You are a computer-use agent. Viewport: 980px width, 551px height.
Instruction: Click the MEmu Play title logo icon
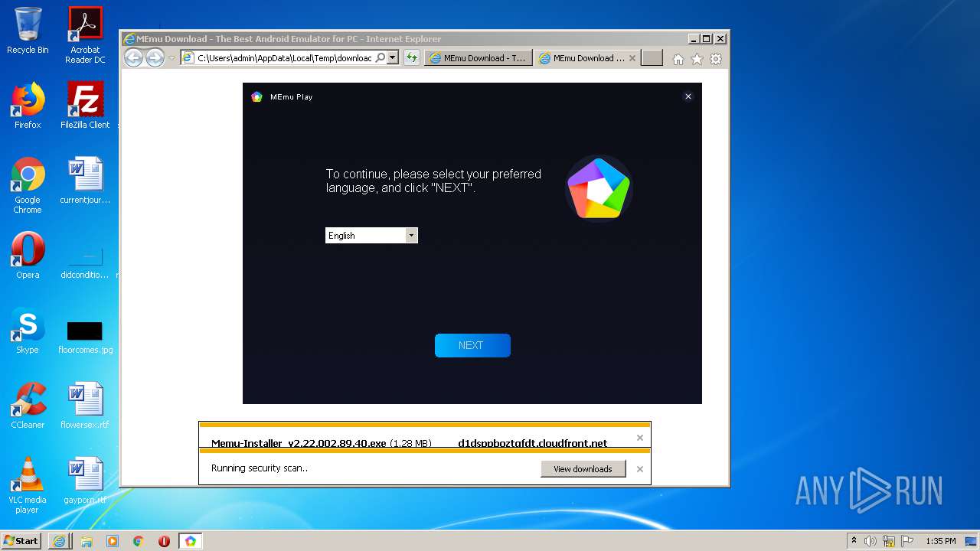pyautogui.click(x=256, y=96)
